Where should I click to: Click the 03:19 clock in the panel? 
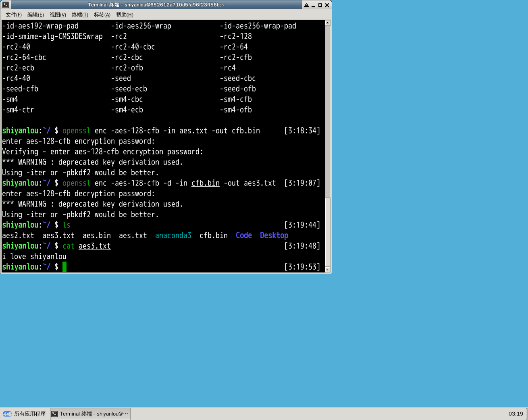coord(516,414)
